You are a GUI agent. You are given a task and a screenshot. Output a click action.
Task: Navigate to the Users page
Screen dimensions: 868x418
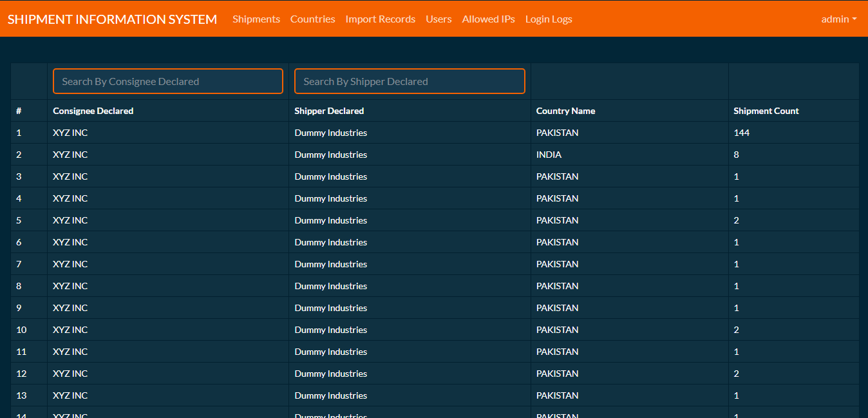[x=439, y=19]
